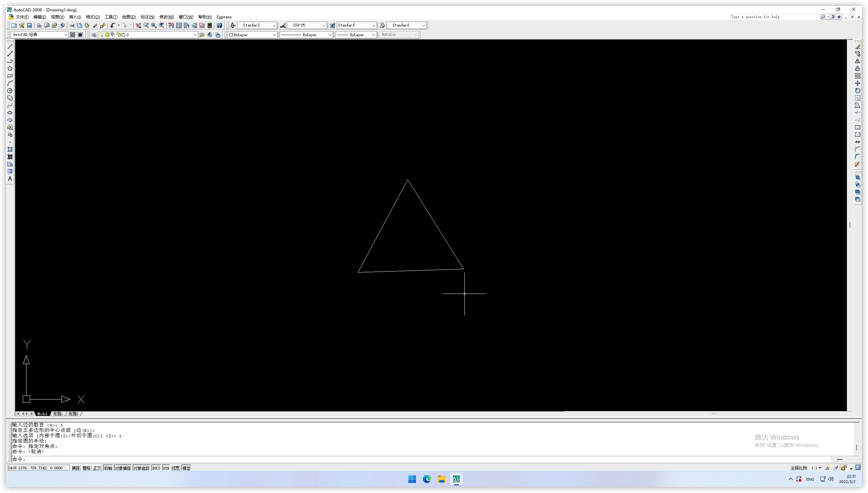This screenshot has width=868, height=493.
Task: Open the ByLayer color control
Action: [x=252, y=35]
